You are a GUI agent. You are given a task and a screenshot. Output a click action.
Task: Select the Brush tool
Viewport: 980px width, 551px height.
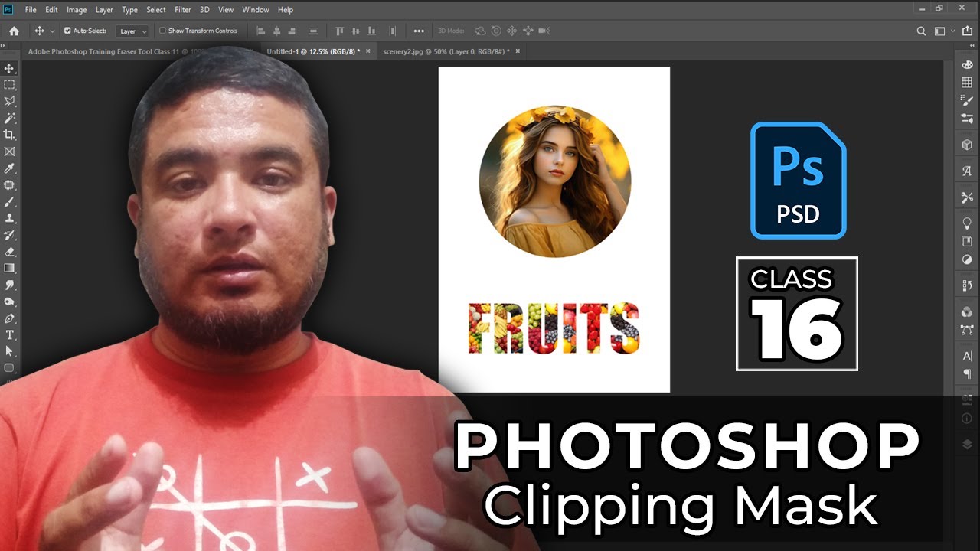10,202
